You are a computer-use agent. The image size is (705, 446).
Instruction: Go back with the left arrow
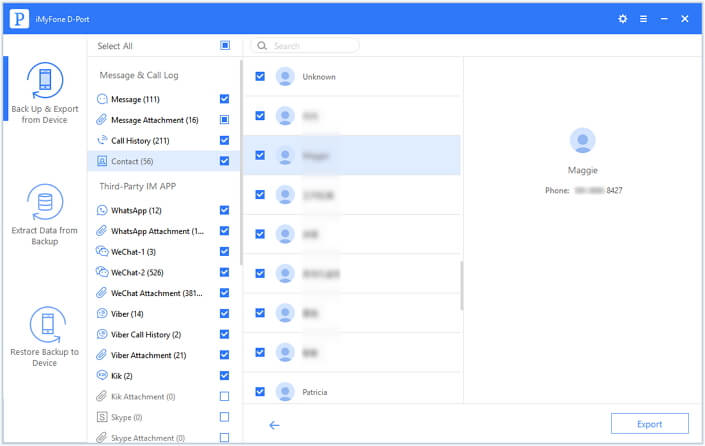[274, 425]
